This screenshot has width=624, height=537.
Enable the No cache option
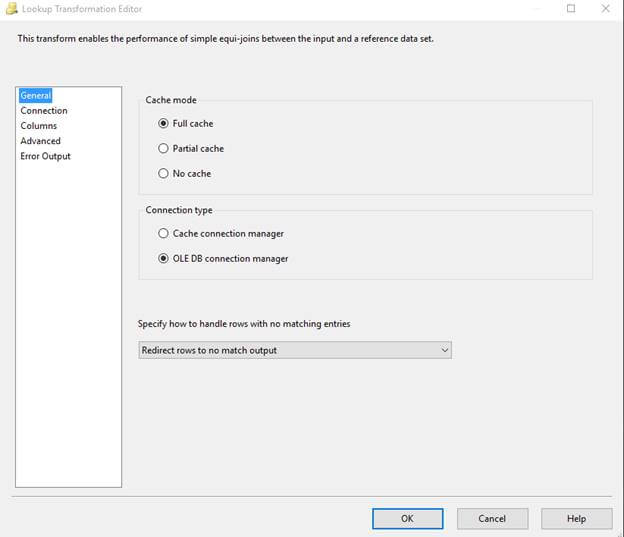click(163, 174)
